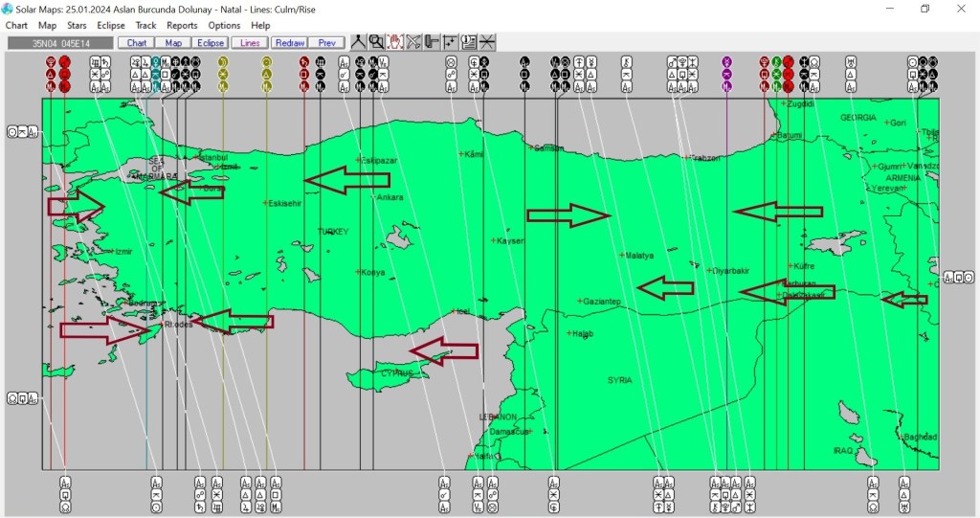Screen dimensions: 980x518
Task: Click the 35N04 045E14 coordinates field
Action: click(x=59, y=43)
